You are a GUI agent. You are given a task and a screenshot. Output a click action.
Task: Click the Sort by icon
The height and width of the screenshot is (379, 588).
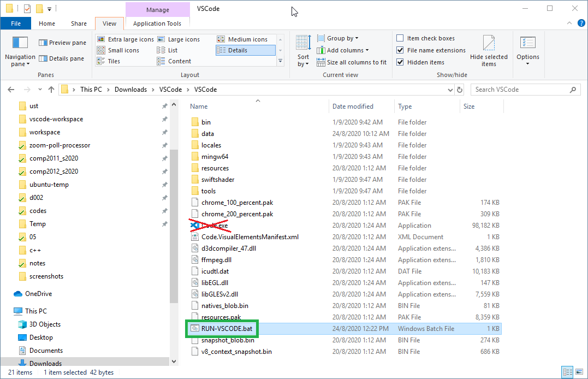tap(303, 43)
